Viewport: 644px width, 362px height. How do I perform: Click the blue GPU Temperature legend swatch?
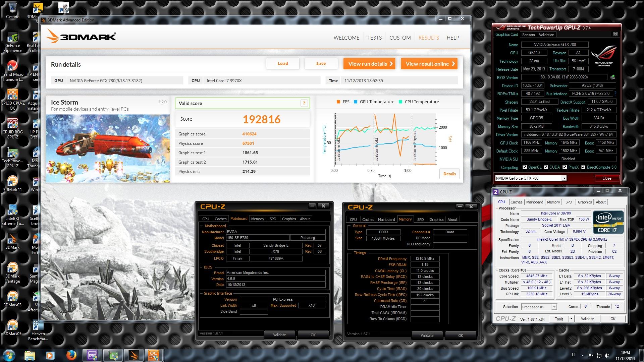click(x=356, y=102)
